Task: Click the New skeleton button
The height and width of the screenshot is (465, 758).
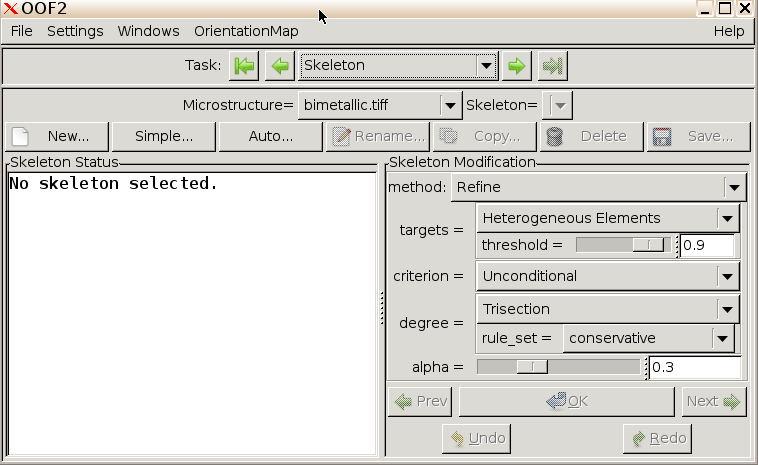Action: pyautogui.click(x=55, y=136)
